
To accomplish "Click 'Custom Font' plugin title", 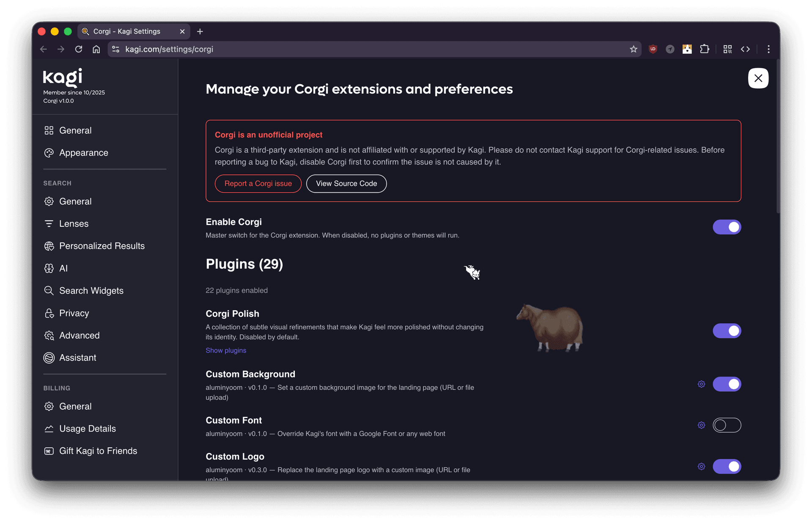I will pos(234,420).
